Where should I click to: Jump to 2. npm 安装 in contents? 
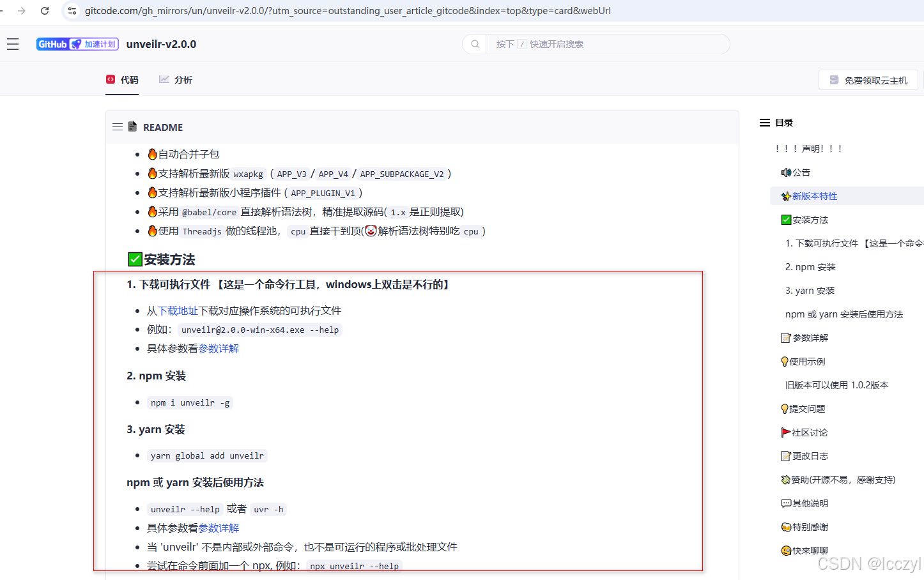tap(810, 267)
